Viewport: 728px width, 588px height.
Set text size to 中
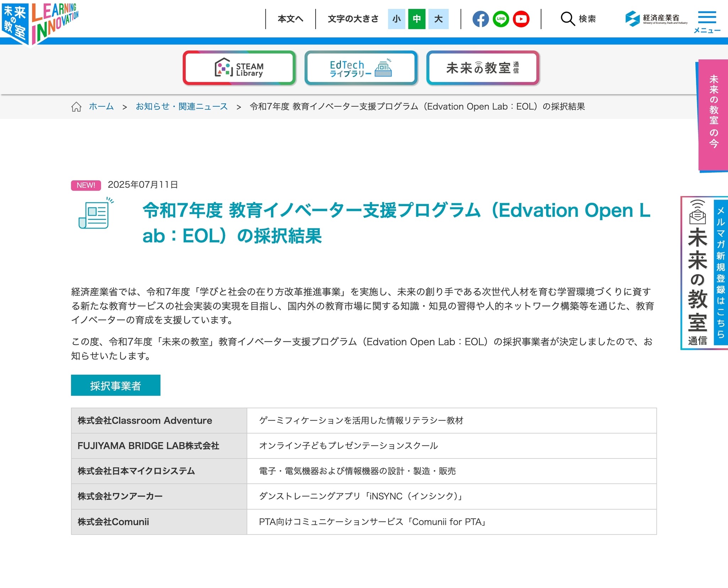(x=417, y=19)
